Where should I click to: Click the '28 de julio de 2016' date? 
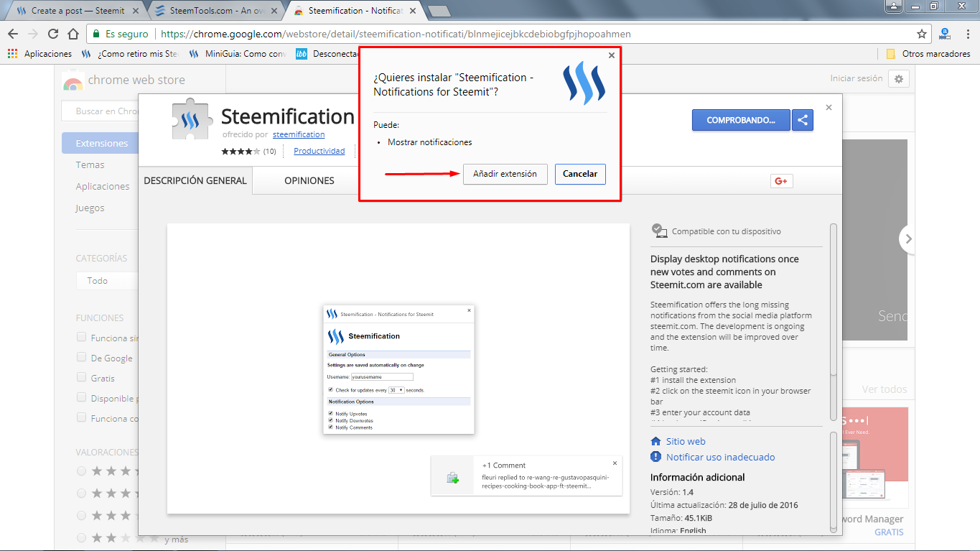[x=762, y=505]
